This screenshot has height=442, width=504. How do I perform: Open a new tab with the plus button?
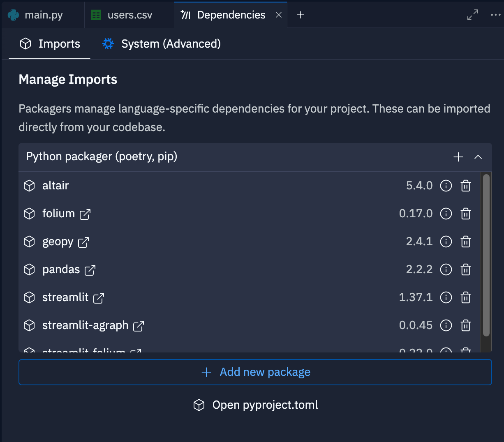pos(300,15)
